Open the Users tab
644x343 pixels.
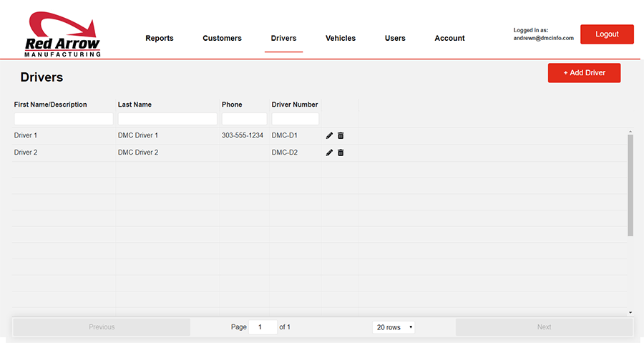(395, 39)
